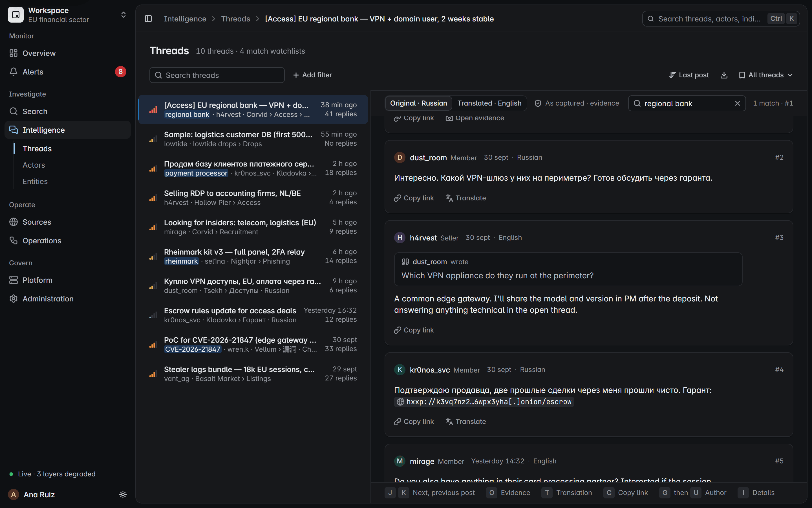This screenshot has width=812, height=508.
Task: Toggle the sidebar panel icon
Action: pos(148,19)
